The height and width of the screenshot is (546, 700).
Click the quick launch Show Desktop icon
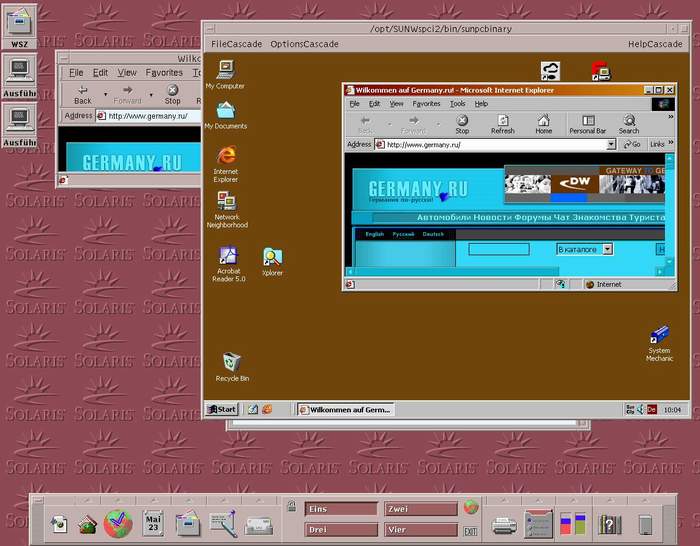tap(253, 409)
